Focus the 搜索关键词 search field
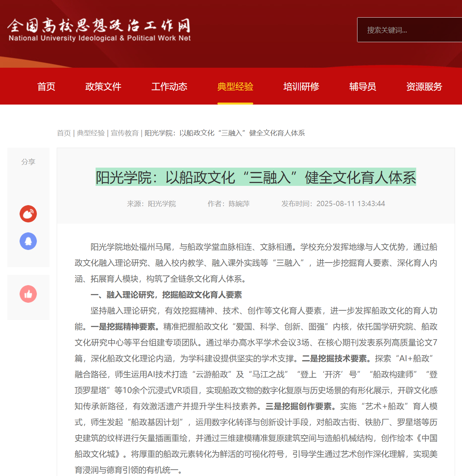The width and height of the screenshot is (462, 476). pos(410,30)
